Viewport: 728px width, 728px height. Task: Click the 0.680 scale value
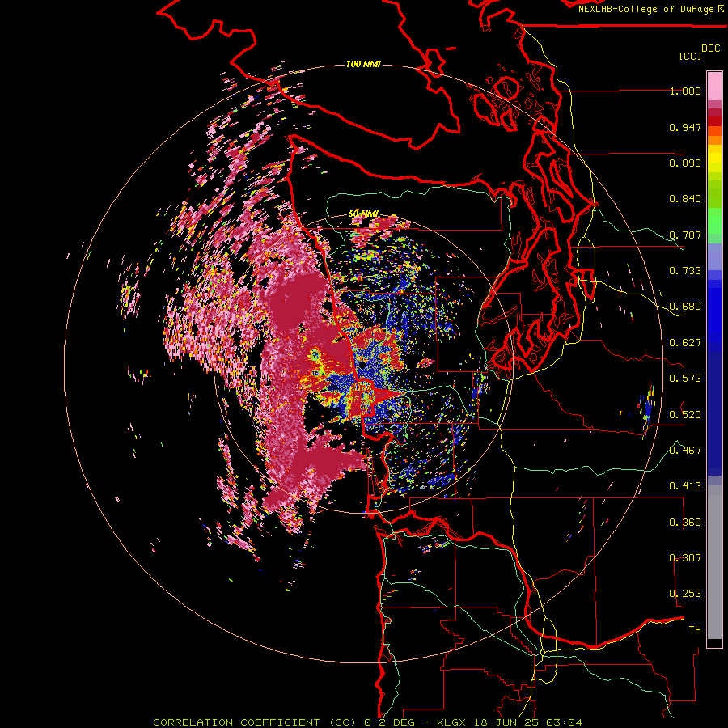(685, 307)
